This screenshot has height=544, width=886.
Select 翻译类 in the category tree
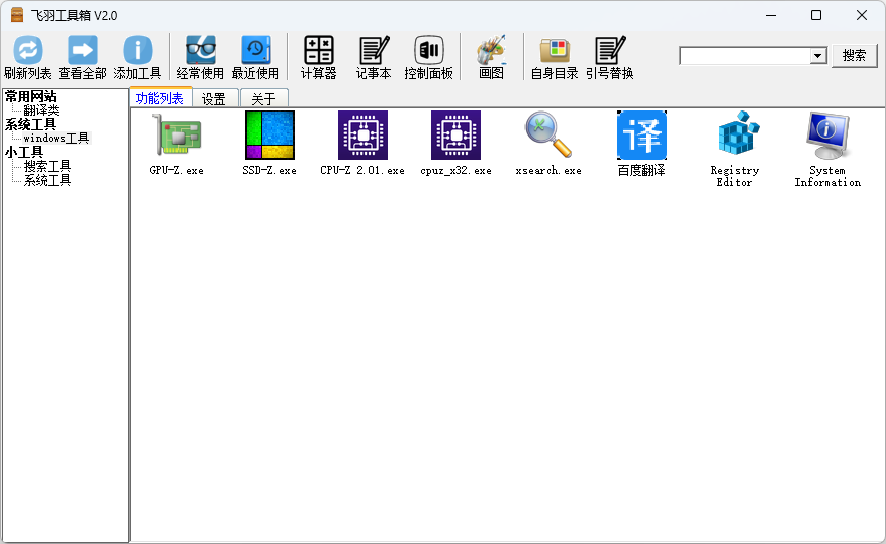tap(41, 110)
